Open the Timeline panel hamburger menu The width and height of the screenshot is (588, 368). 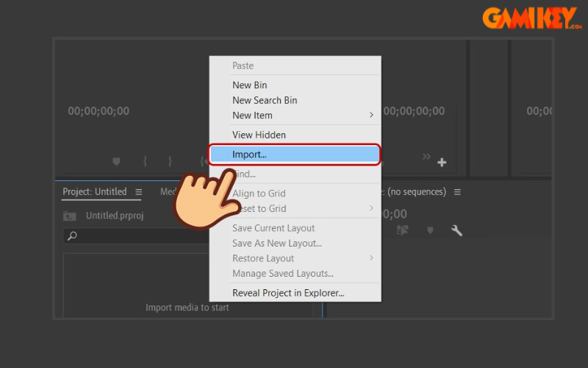pos(457,192)
